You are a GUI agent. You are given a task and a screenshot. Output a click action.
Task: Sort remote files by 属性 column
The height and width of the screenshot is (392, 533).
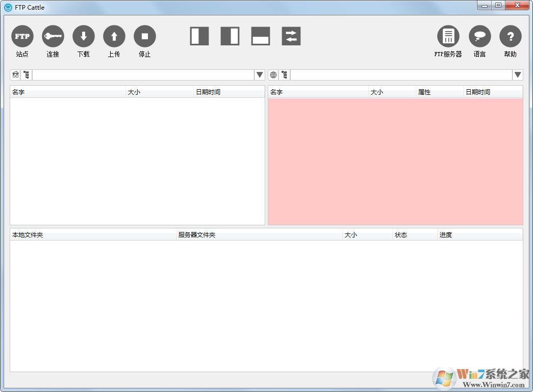click(x=439, y=92)
